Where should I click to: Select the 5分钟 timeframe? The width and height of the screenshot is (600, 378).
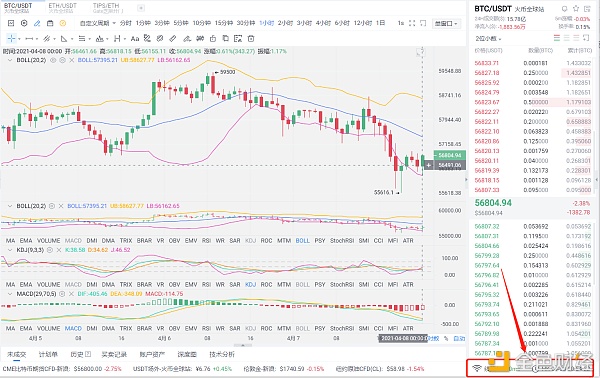[181, 23]
